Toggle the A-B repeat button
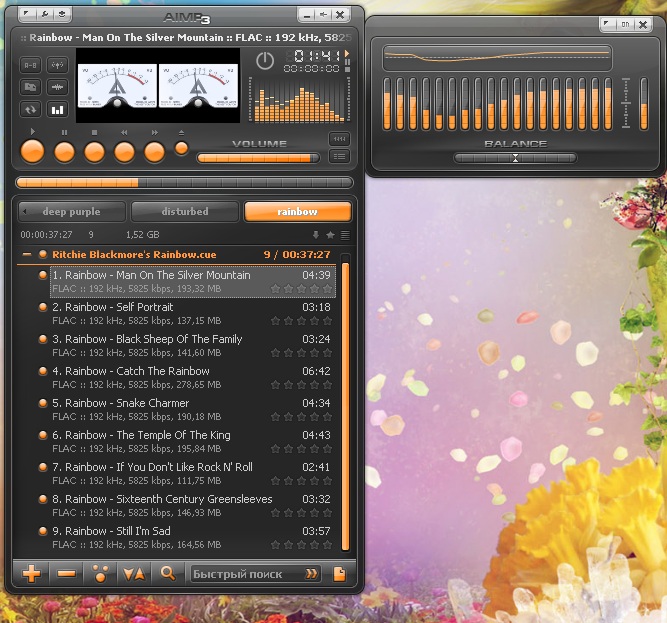667x623 pixels. (30, 65)
